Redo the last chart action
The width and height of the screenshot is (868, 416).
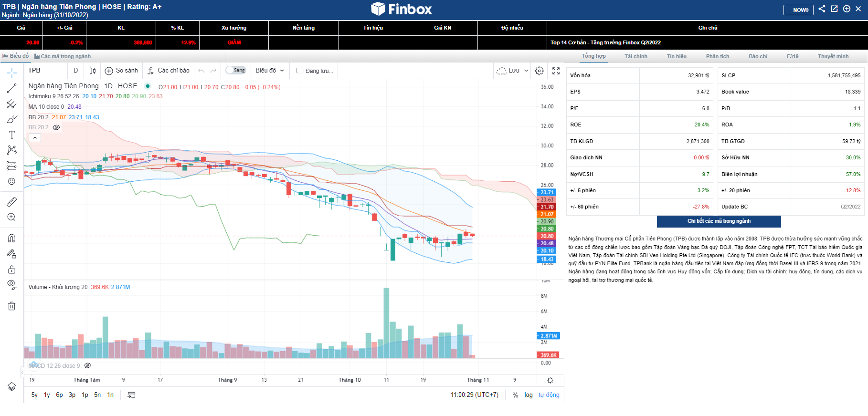tap(213, 71)
